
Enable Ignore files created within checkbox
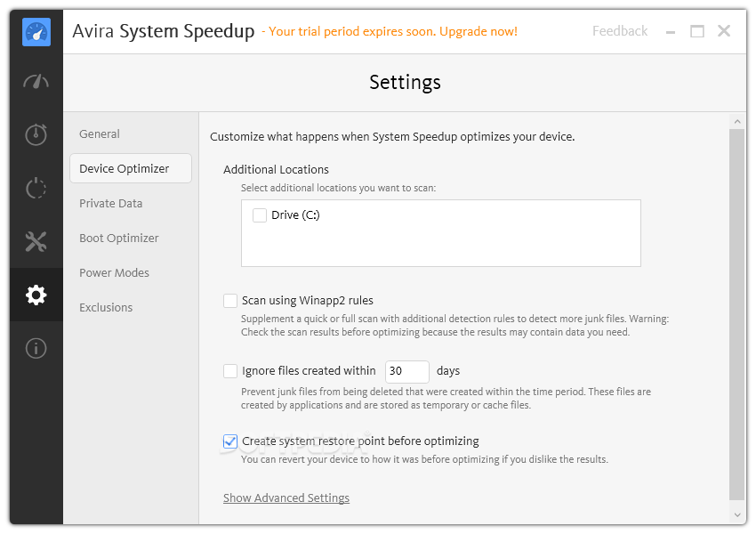click(230, 371)
